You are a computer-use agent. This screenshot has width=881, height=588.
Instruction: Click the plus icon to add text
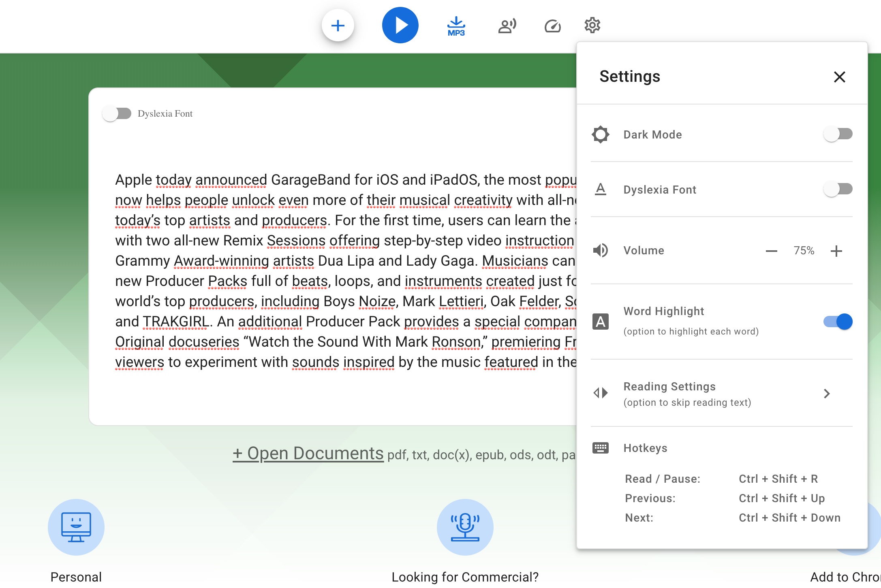point(338,26)
